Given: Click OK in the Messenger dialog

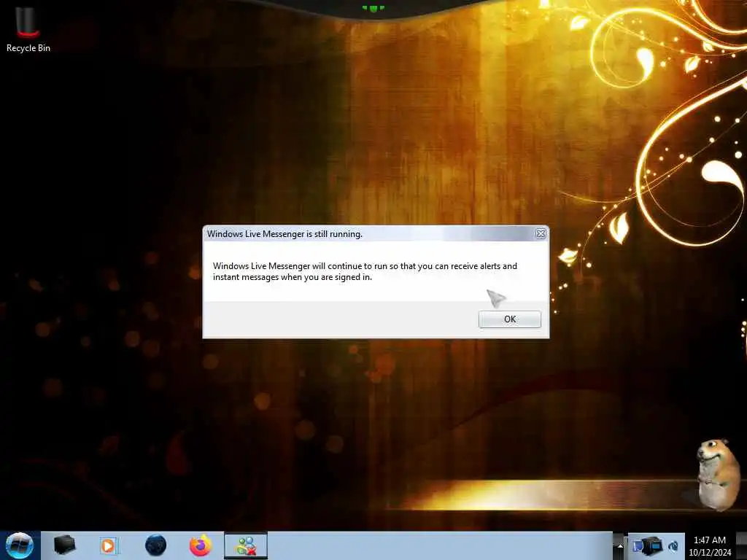Looking at the screenshot, I should (509, 319).
